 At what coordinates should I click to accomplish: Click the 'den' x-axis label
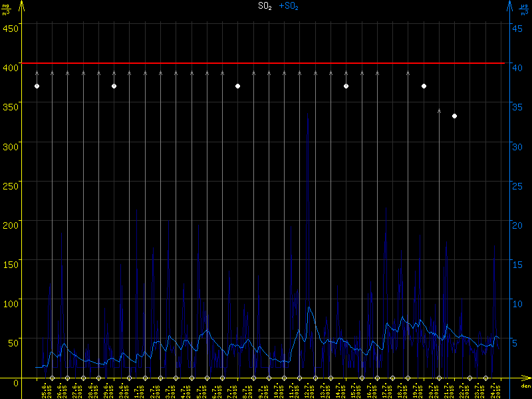click(x=525, y=386)
